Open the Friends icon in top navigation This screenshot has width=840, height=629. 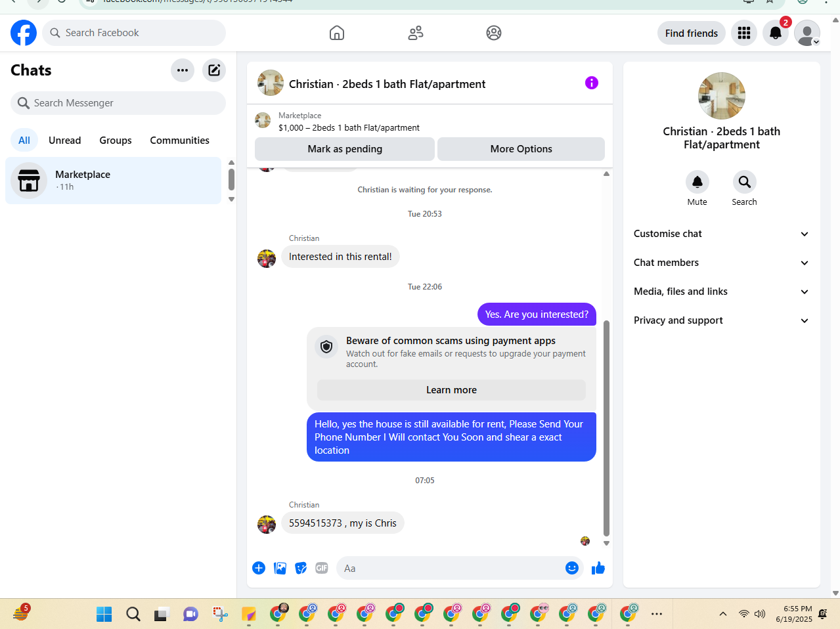[416, 33]
